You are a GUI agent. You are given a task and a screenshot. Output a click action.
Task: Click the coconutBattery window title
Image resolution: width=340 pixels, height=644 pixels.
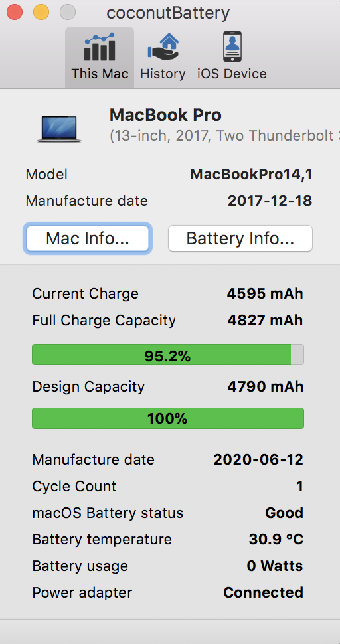168,13
